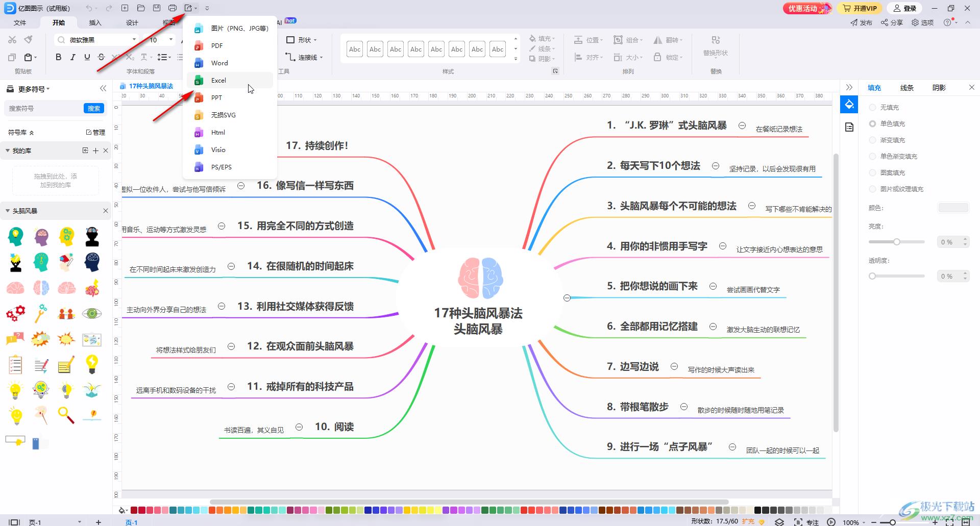Collapse branch '5. 把你想说的画下来'
Viewport: 980px width, 526px height.
713,286
